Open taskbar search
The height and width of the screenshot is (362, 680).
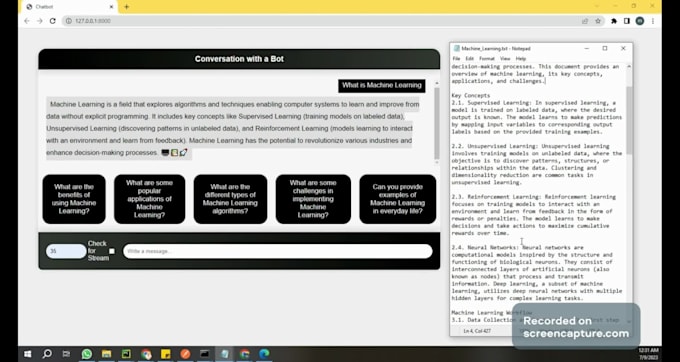[x=47, y=354]
